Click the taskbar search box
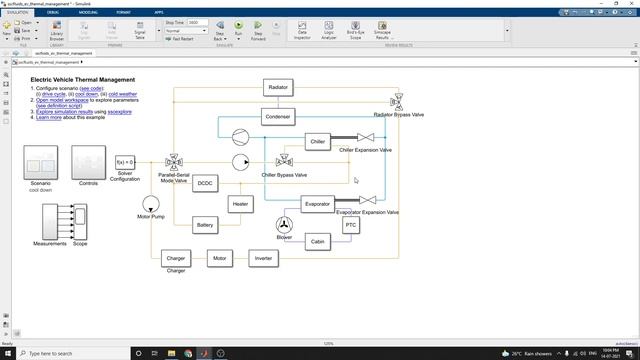 pyautogui.click(x=73, y=353)
